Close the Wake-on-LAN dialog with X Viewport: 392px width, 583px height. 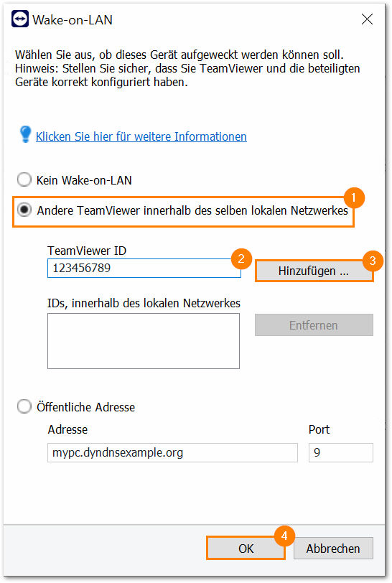point(367,19)
